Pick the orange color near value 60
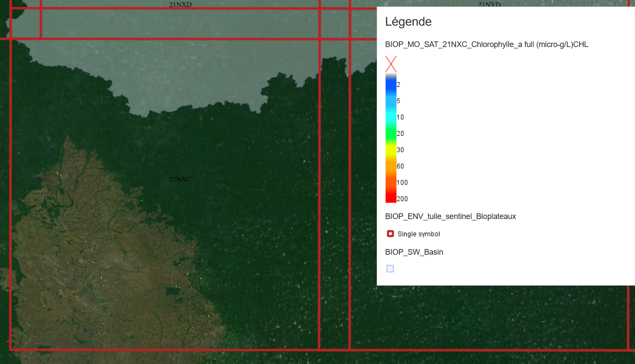 391,166
